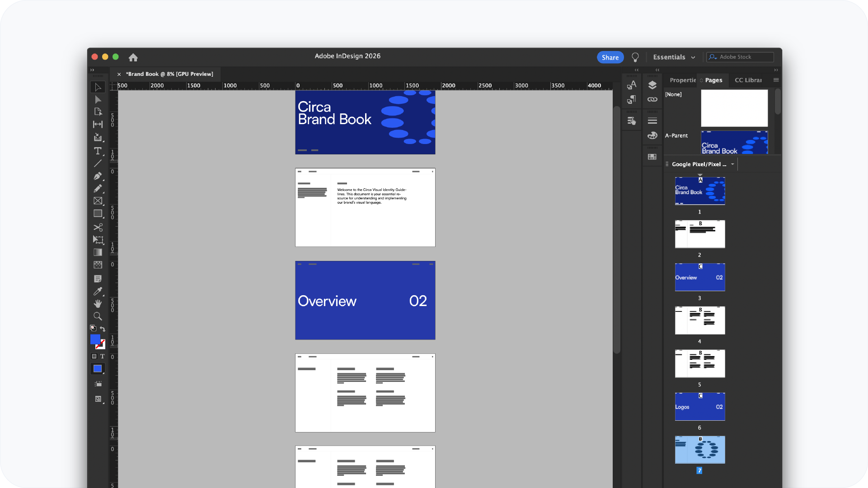Select the Hand tool
868x488 pixels.
(98, 304)
